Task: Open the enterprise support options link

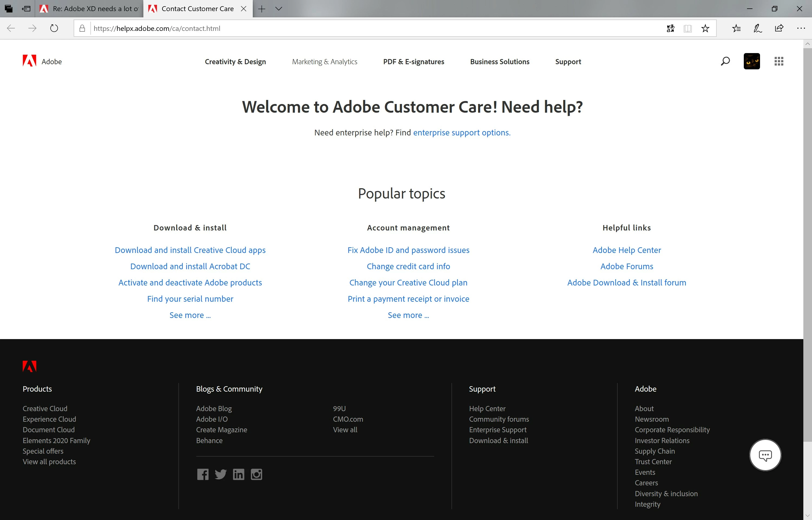Action: [461, 132]
